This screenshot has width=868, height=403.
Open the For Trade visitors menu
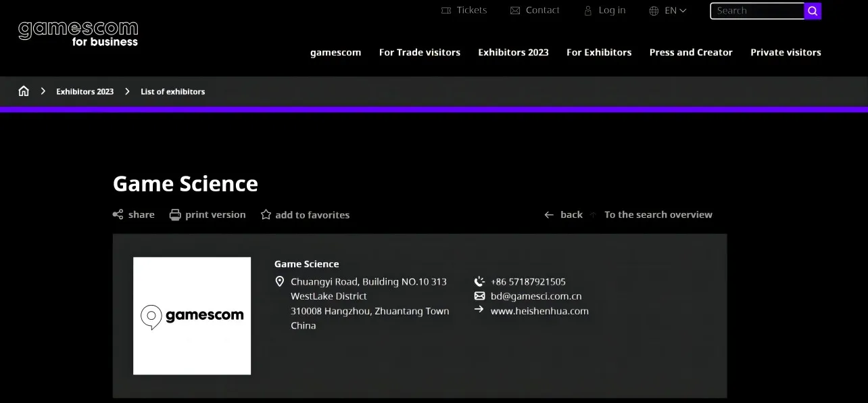[x=419, y=52]
